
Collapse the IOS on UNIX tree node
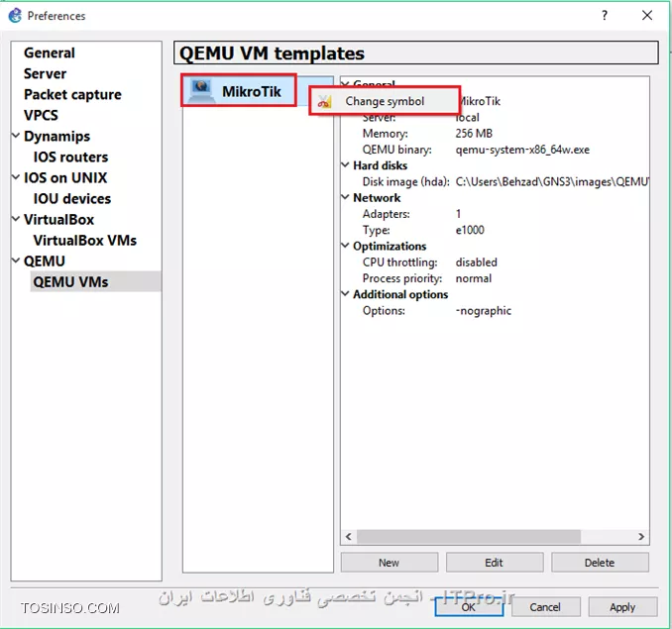click(x=16, y=177)
